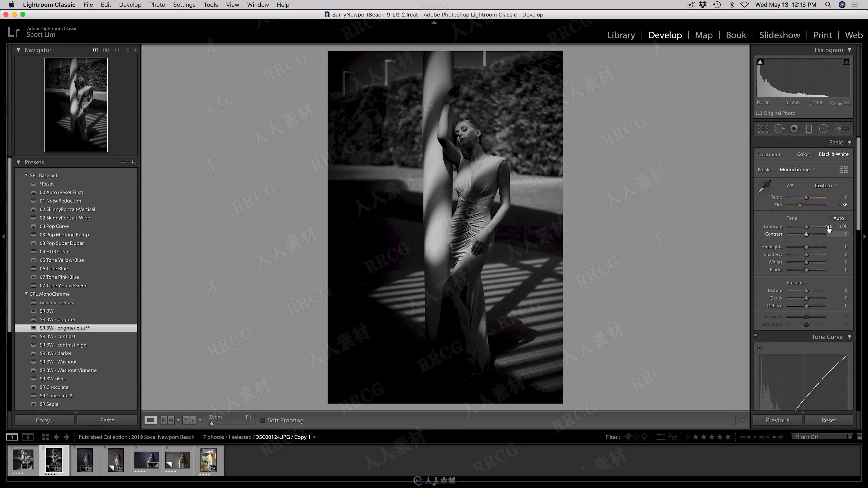Switch to Loupe view in toolbar
The height and width of the screenshot is (488, 868).
(x=151, y=420)
